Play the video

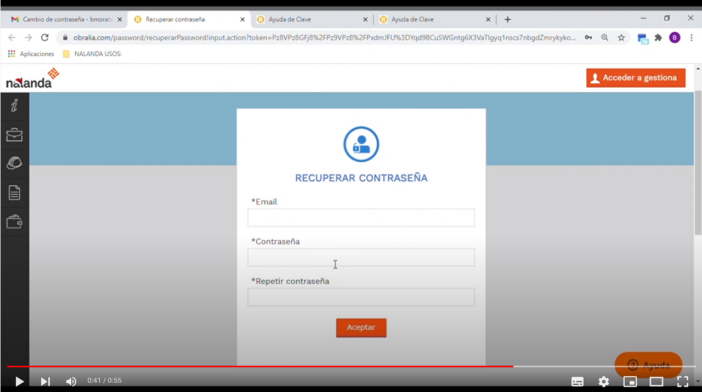19,381
